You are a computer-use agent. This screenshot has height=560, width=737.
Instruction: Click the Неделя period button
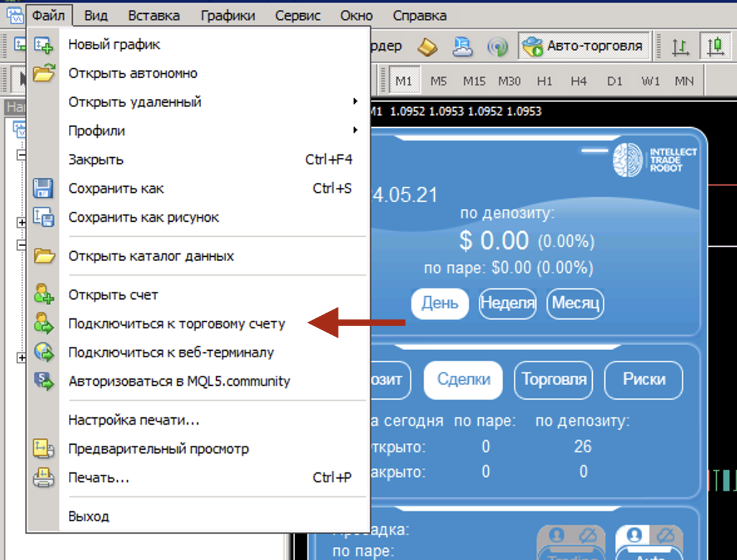508,303
